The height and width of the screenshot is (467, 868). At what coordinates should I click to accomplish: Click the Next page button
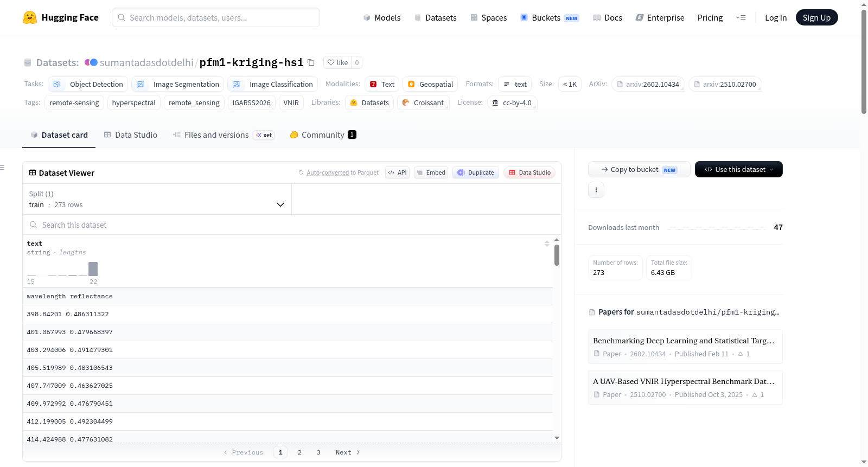click(x=348, y=452)
